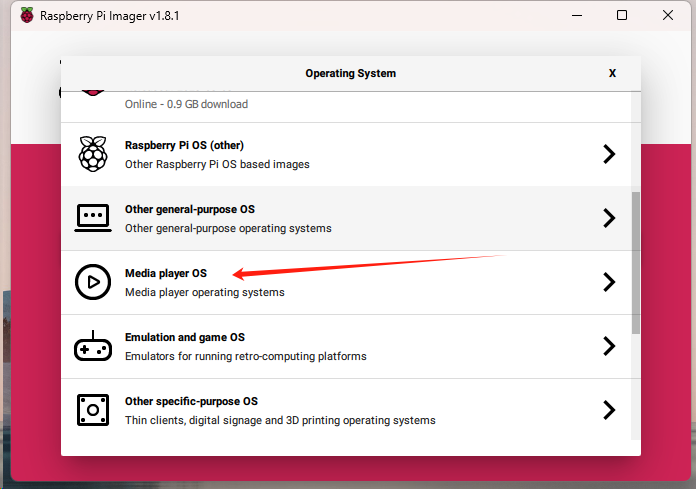Screen dimensions: 696x489
Task: Click the OS list vertical scrollbar thumb
Action: point(636,263)
